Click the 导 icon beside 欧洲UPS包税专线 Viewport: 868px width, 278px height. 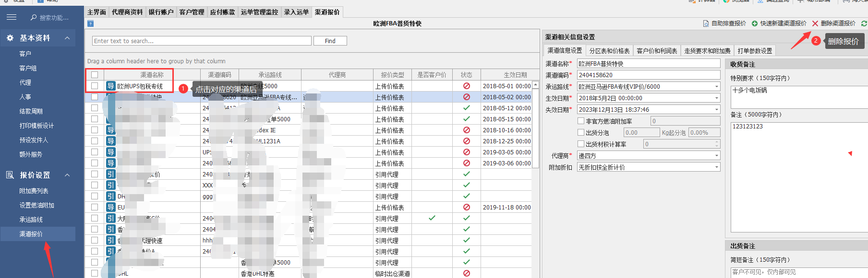(x=111, y=86)
